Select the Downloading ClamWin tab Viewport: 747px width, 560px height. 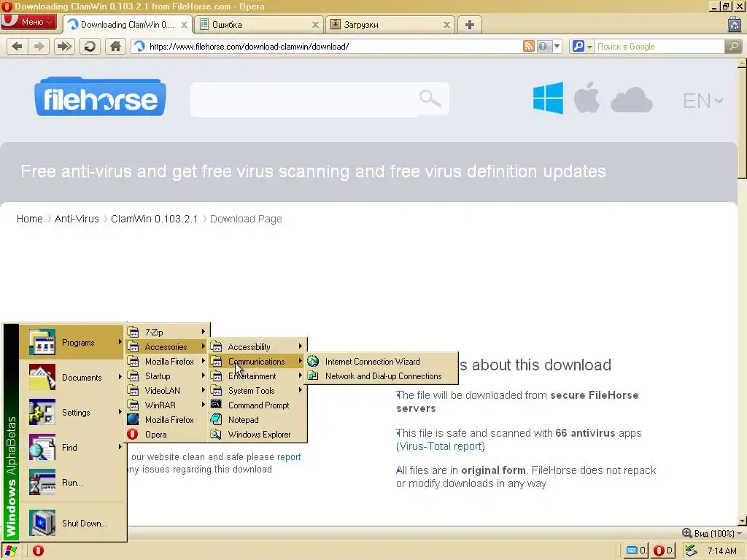[x=127, y=25]
